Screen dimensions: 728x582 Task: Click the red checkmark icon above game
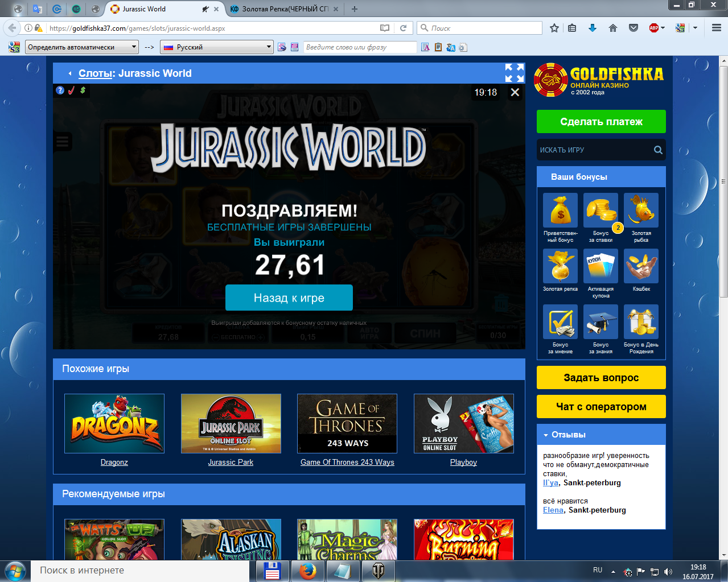[x=72, y=90]
